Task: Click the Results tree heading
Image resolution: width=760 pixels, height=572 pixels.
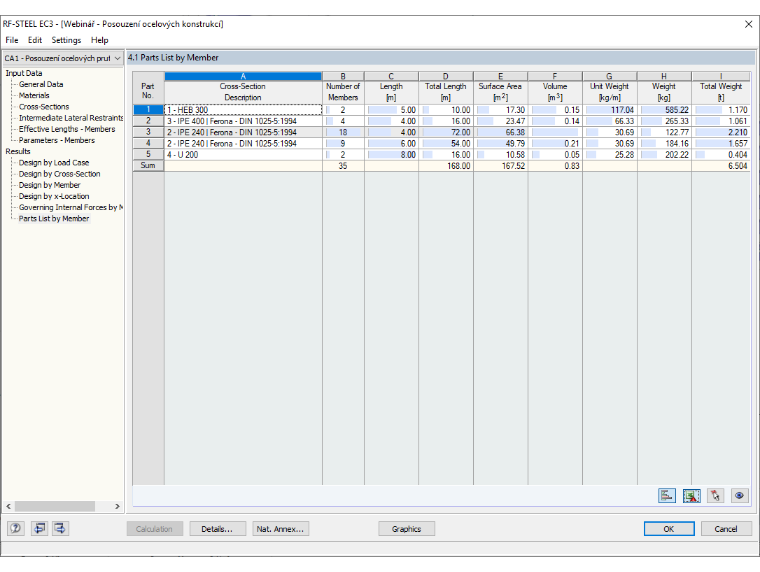Action: (x=18, y=151)
